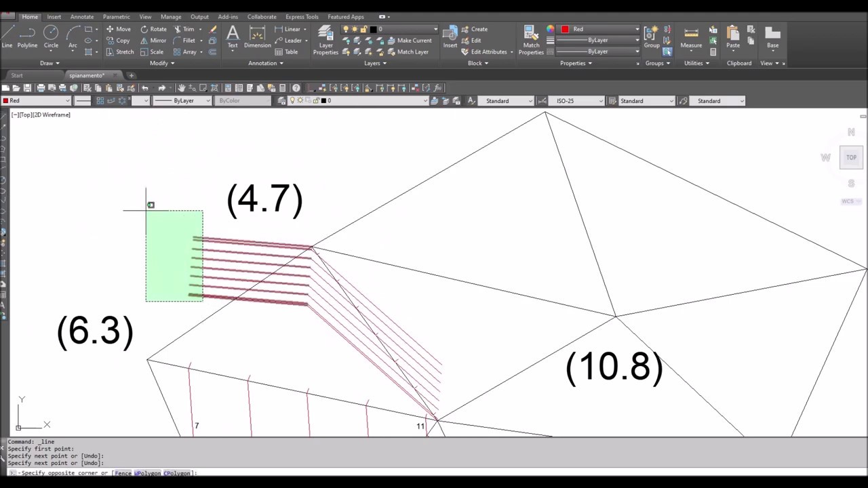Switch to the Start file tab
This screenshot has height=488, width=868.
(17, 75)
